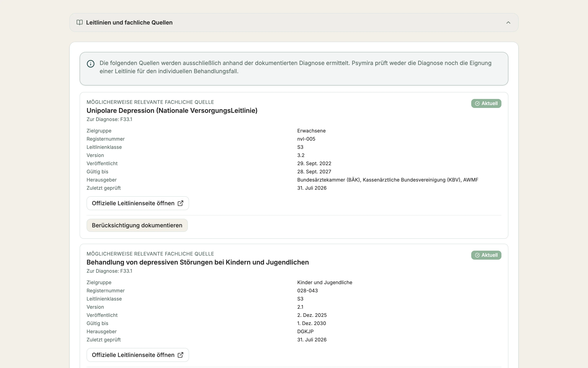
Task: Click the publication date 2. Dez. 2025
Action: pos(312,315)
